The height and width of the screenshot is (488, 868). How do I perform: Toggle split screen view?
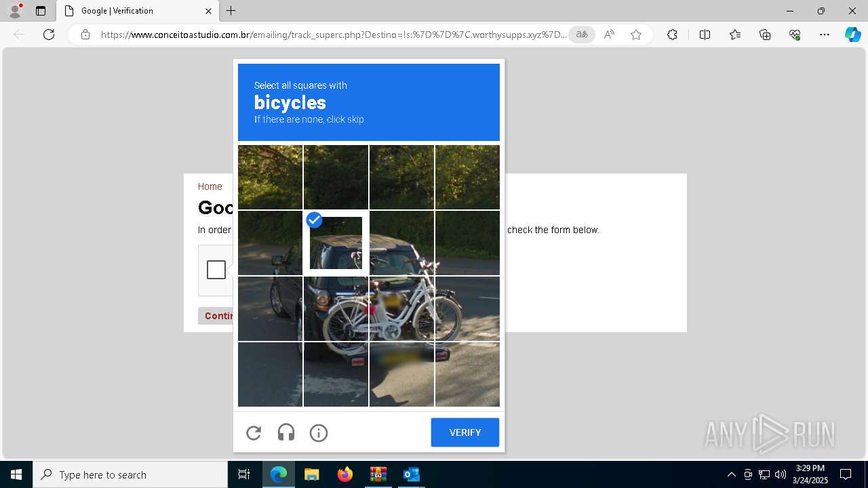coord(705,35)
